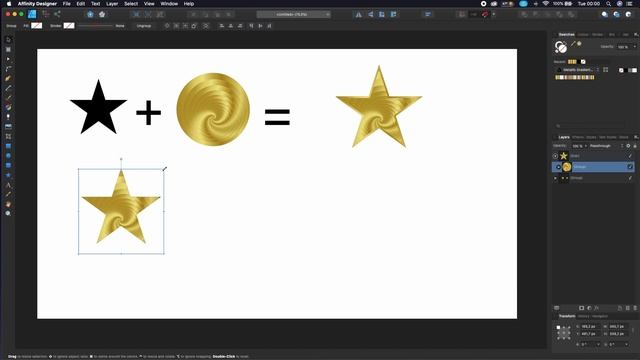Open the Edit menu
The width and height of the screenshot is (640, 360).
(x=81, y=4)
